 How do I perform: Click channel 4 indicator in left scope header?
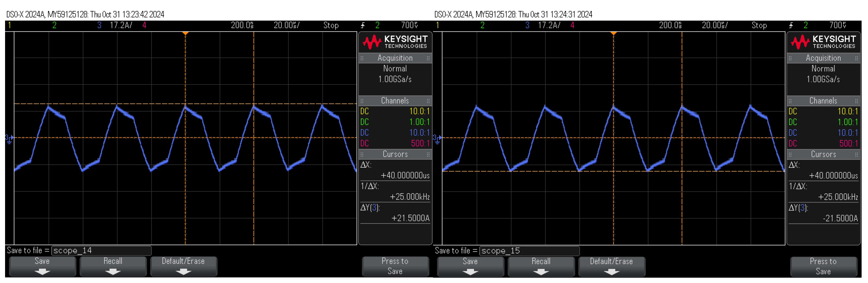(144, 25)
